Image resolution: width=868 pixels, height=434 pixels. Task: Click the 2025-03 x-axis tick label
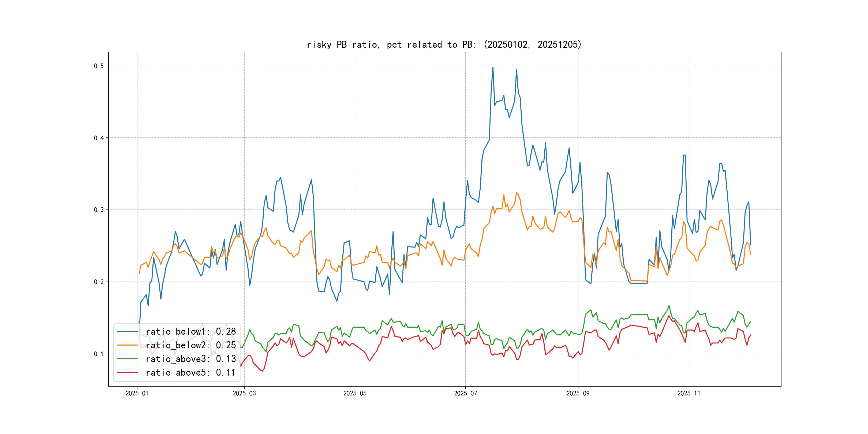click(x=244, y=393)
